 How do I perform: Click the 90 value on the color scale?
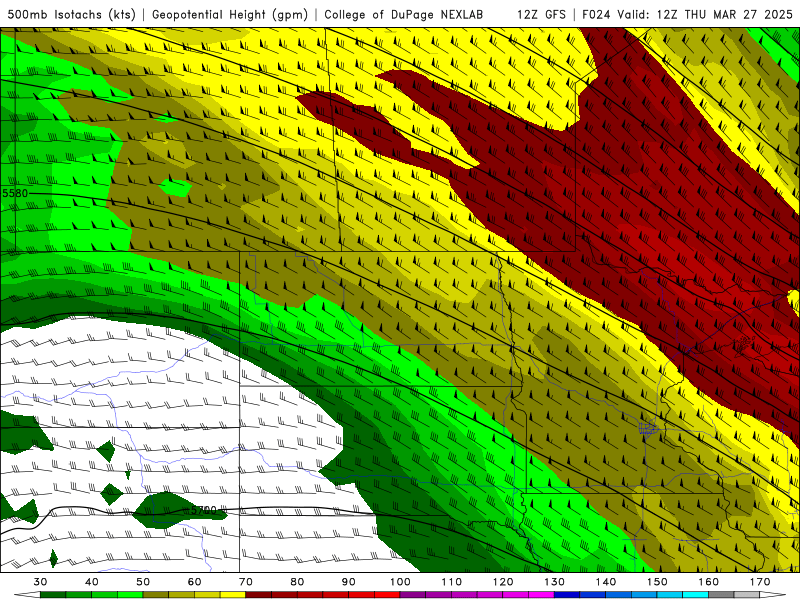pyautogui.click(x=349, y=582)
